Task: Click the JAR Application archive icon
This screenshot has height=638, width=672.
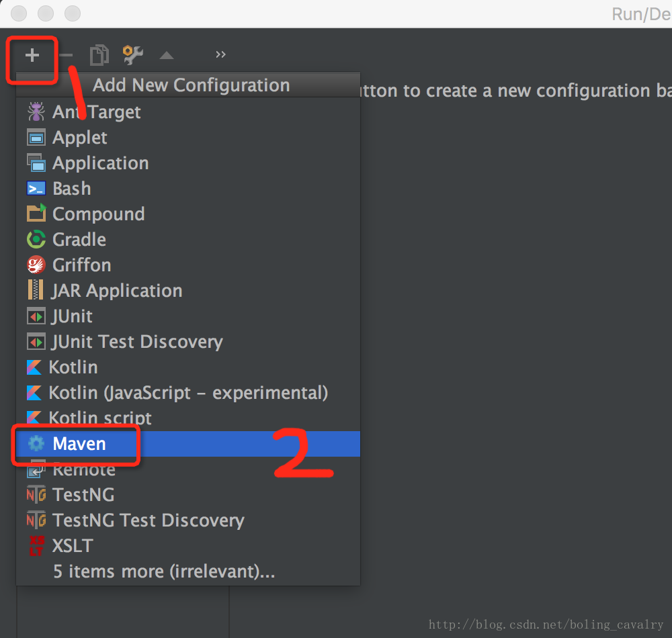Action: pos(36,290)
